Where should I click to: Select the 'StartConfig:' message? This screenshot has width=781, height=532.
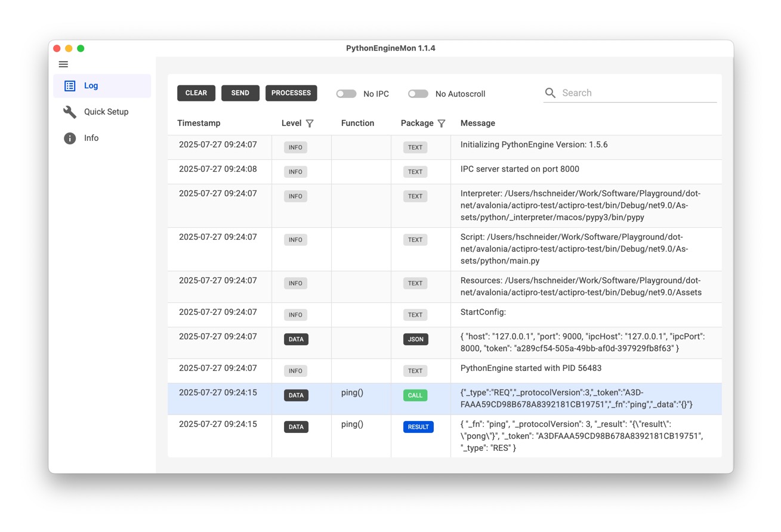click(483, 313)
